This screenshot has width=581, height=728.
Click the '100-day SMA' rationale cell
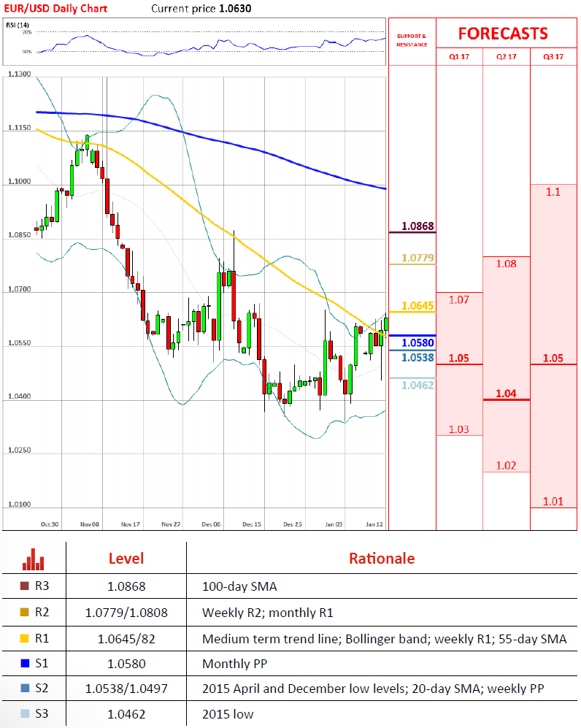click(x=239, y=586)
